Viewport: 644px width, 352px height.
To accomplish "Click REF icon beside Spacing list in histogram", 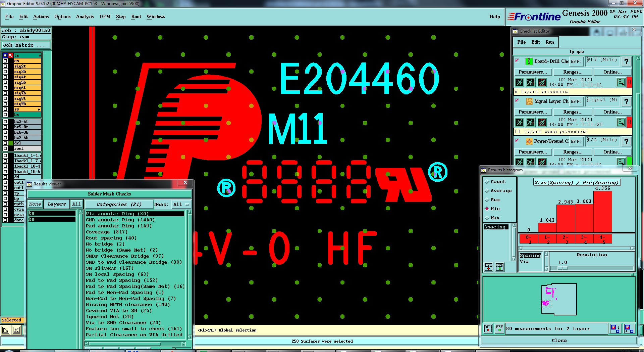I will [x=500, y=267].
